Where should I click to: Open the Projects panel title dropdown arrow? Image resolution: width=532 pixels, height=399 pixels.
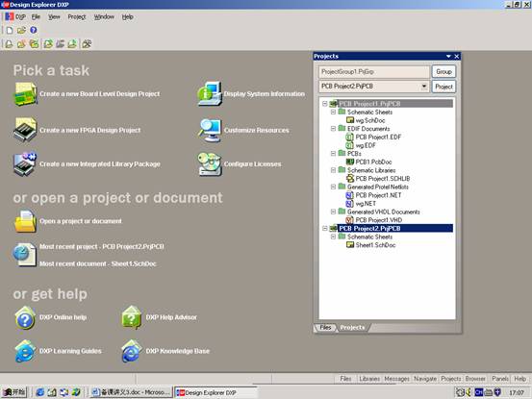point(448,57)
